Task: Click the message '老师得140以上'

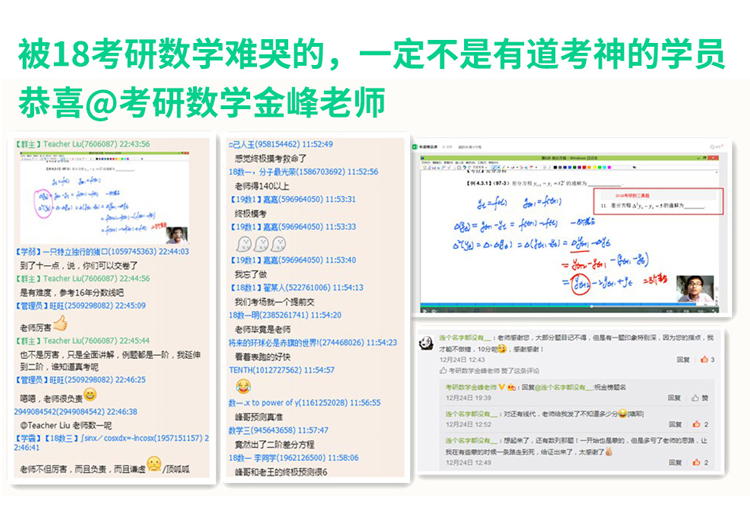Action: point(262,186)
